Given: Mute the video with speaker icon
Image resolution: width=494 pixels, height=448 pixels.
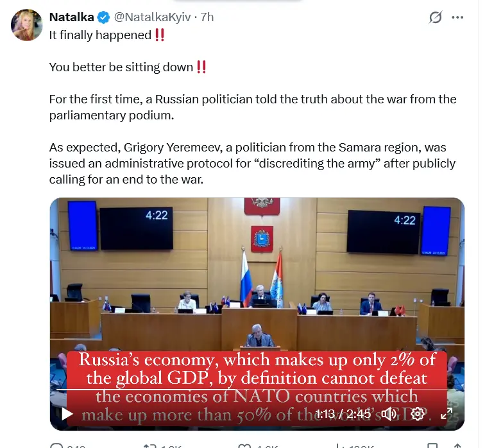Looking at the screenshot, I should [389, 413].
